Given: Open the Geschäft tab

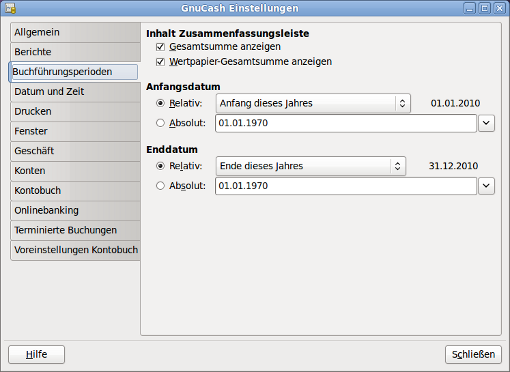Looking at the screenshot, I should click(x=75, y=151).
